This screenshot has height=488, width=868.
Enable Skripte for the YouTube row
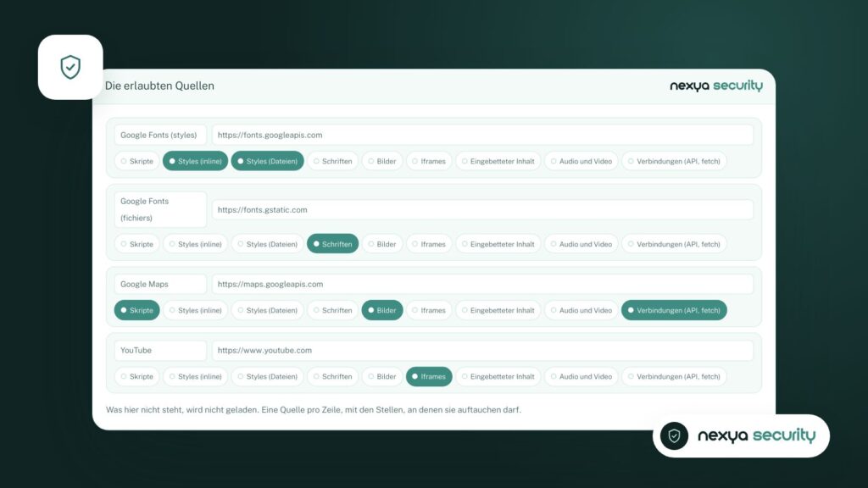click(x=136, y=377)
